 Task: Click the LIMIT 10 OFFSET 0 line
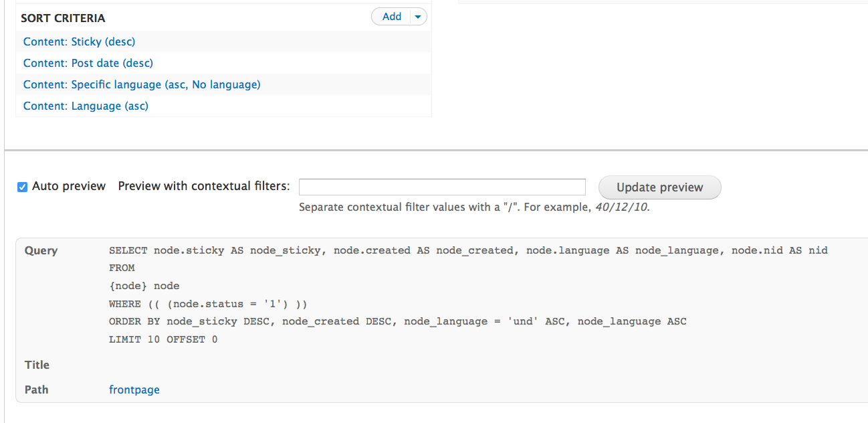coord(163,339)
